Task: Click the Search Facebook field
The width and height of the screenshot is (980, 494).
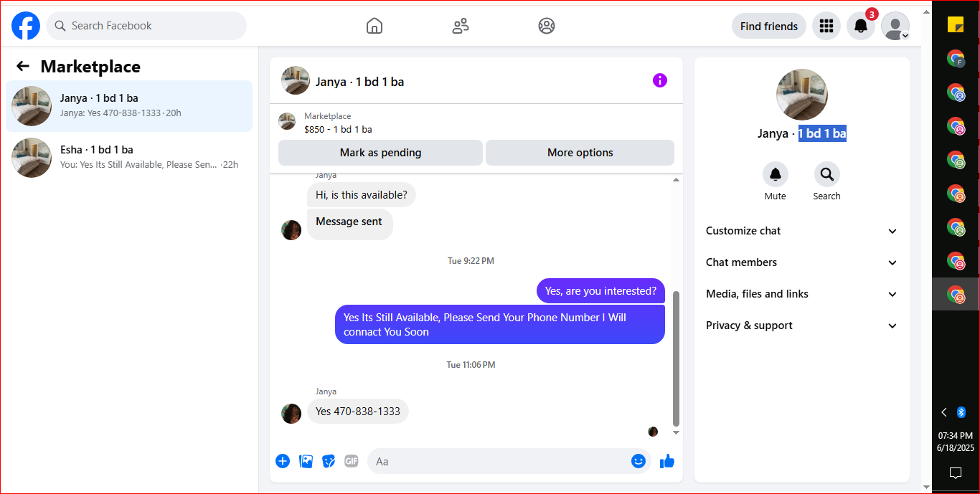Action: click(146, 26)
